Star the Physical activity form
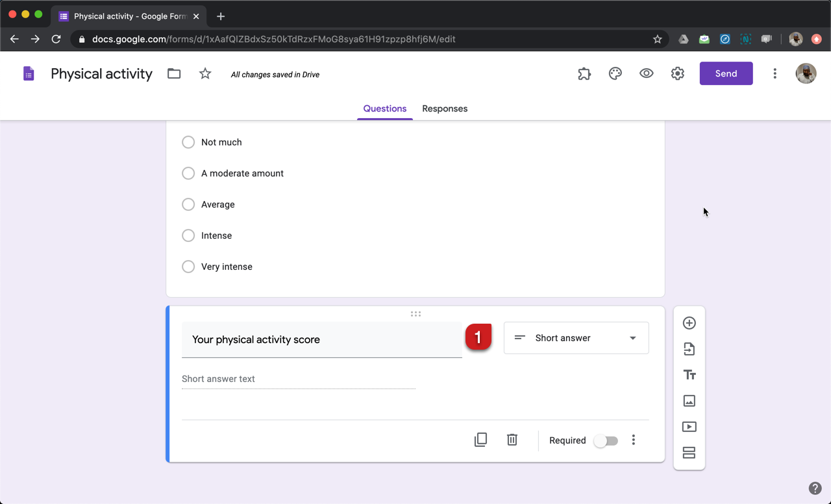Viewport: 831px width, 504px height. point(205,73)
